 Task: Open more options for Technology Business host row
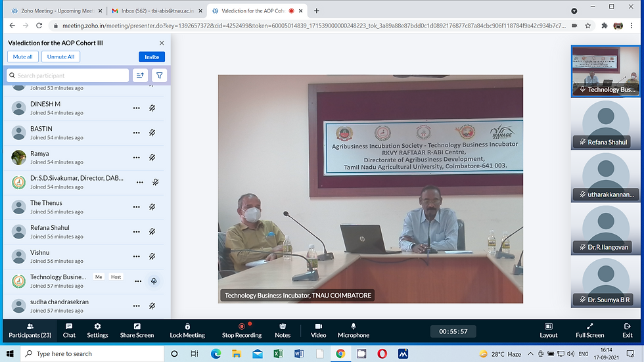[x=138, y=281]
